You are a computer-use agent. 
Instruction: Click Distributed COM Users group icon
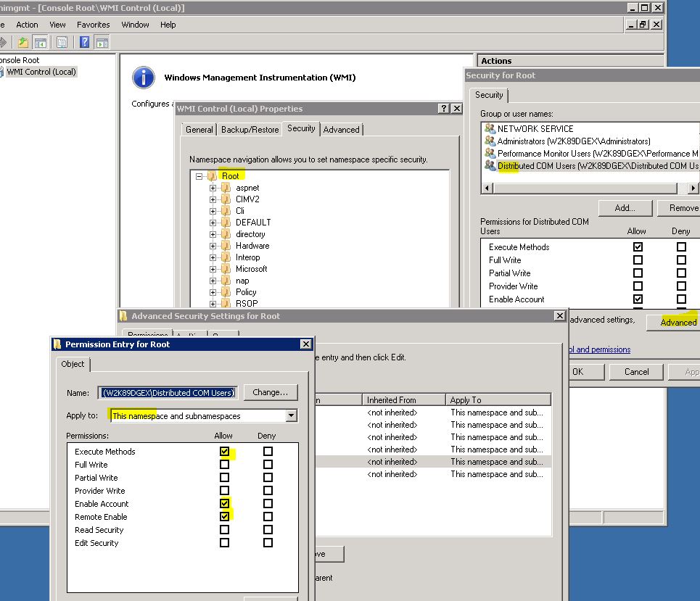coord(490,166)
